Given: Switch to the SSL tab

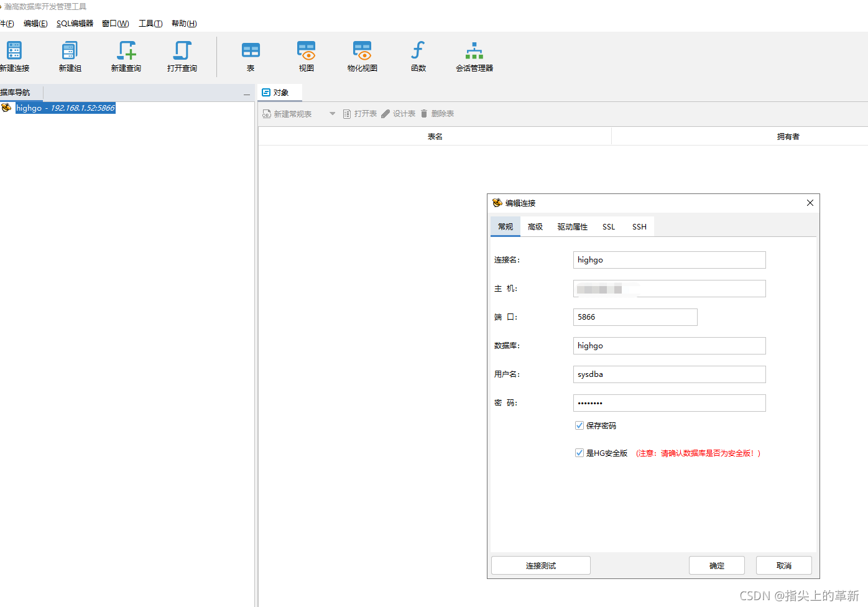Looking at the screenshot, I should tap(609, 227).
